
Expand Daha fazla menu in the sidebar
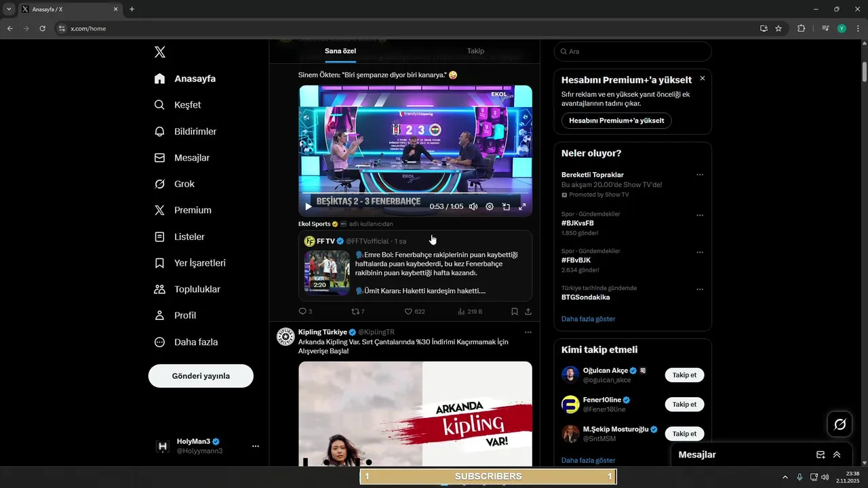(x=186, y=342)
